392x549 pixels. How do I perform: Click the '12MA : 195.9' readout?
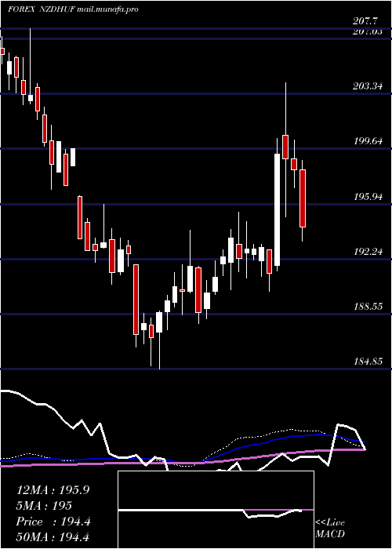[x=53, y=490]
